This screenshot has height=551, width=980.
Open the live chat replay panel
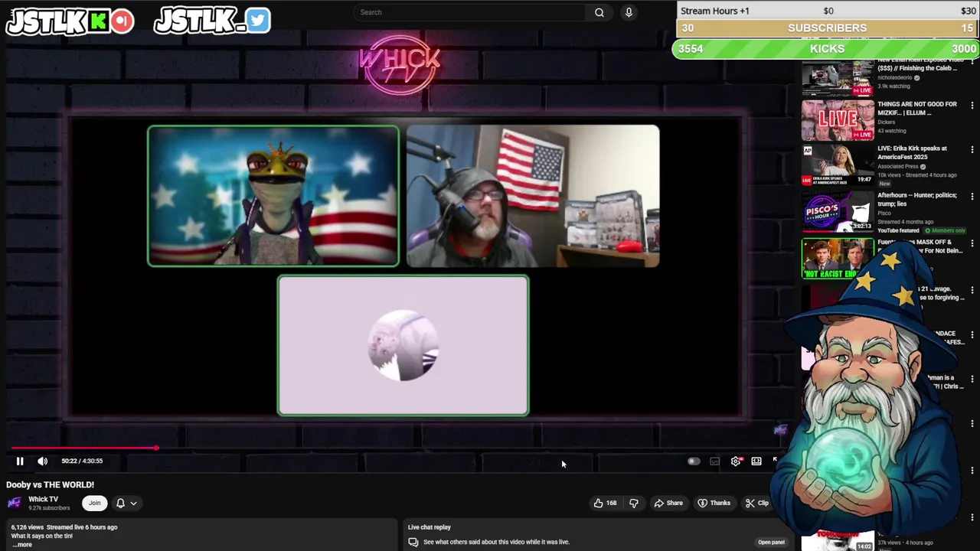point(771,542)
